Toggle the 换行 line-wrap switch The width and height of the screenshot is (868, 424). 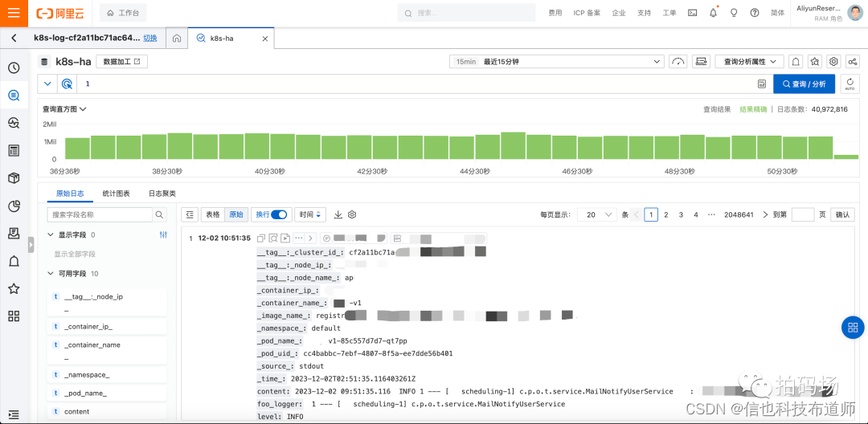(279, 214)
